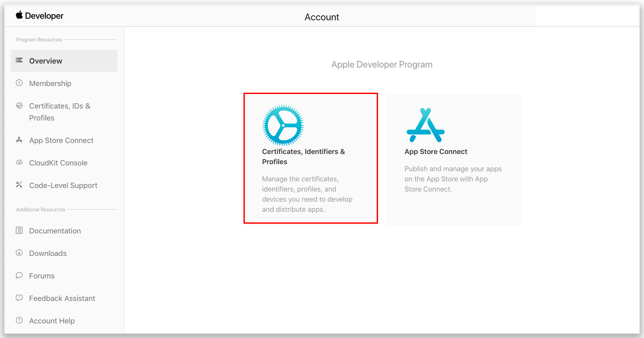The width and height of the screenshot is (644, 338).
Task: Click the Code-Level Support tools icon
Action: 19,185
